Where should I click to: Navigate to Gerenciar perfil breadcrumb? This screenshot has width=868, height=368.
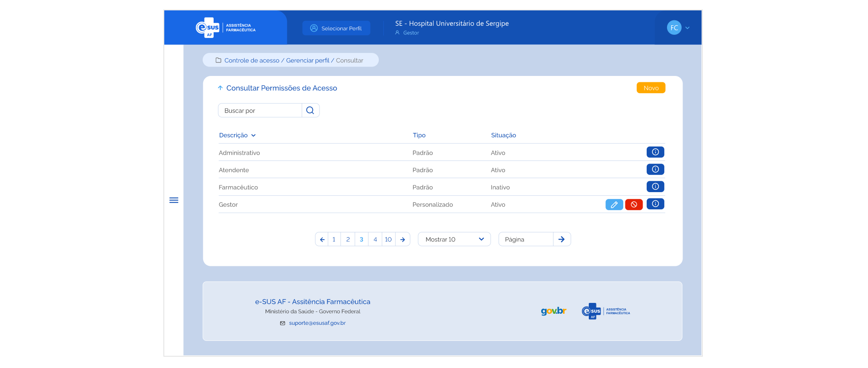tap(307, 61)
